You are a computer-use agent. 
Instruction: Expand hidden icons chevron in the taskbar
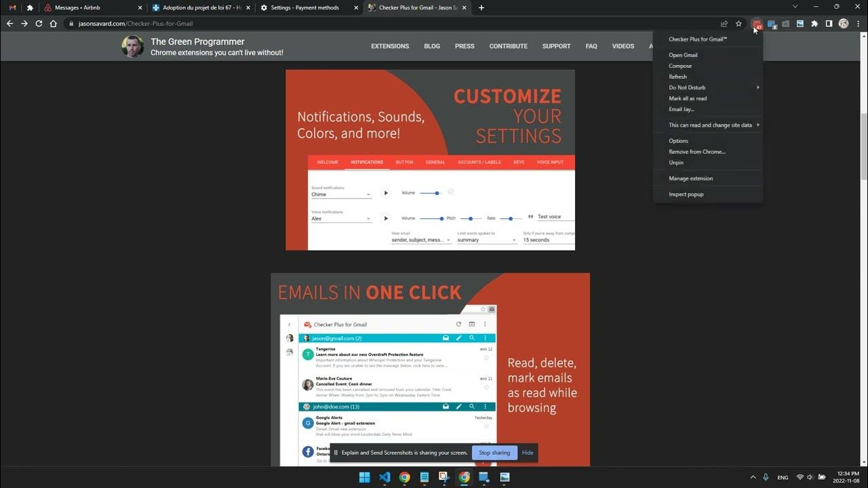(753, 477)
